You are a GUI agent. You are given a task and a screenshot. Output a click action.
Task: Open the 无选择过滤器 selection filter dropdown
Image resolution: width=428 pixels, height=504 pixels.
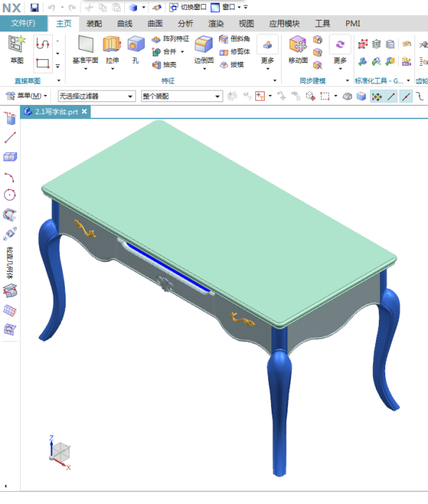(96, 96)
